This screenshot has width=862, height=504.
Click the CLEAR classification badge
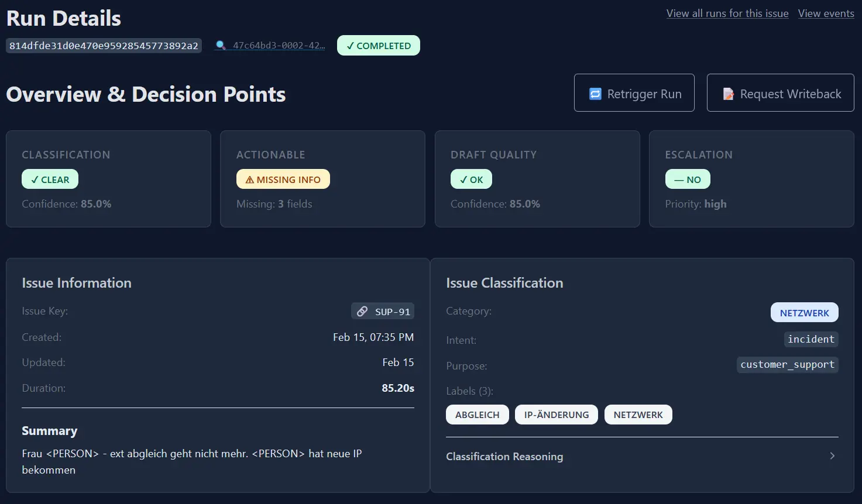tap(50, 179)
